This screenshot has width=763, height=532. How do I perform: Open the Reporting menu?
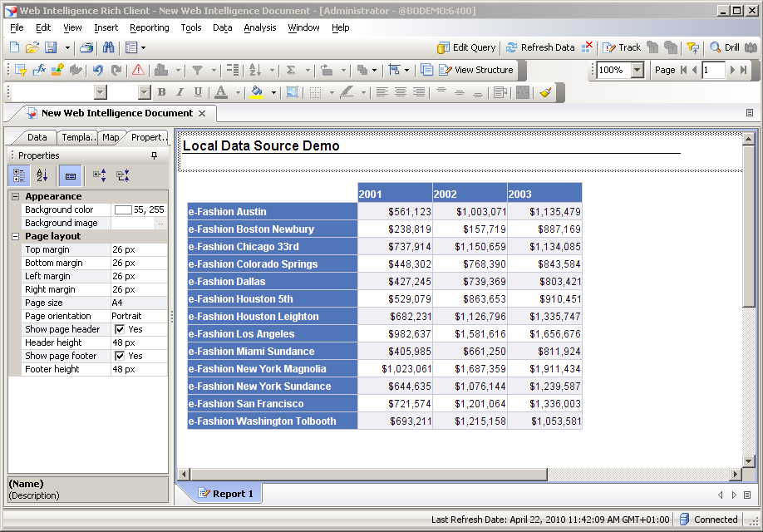150,27
